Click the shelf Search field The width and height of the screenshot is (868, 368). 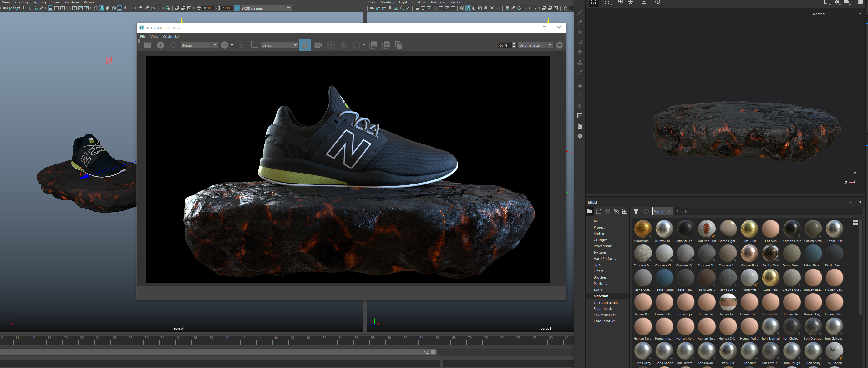[768, 211]
